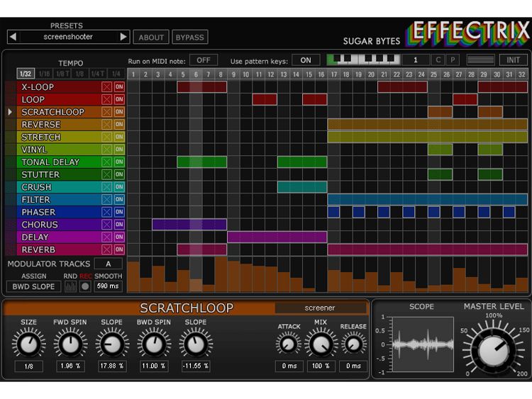Image resolution: width=532 pixels, height=399 pixels.
Task: Go to previous preset arrow
Action: coord(13,37)
